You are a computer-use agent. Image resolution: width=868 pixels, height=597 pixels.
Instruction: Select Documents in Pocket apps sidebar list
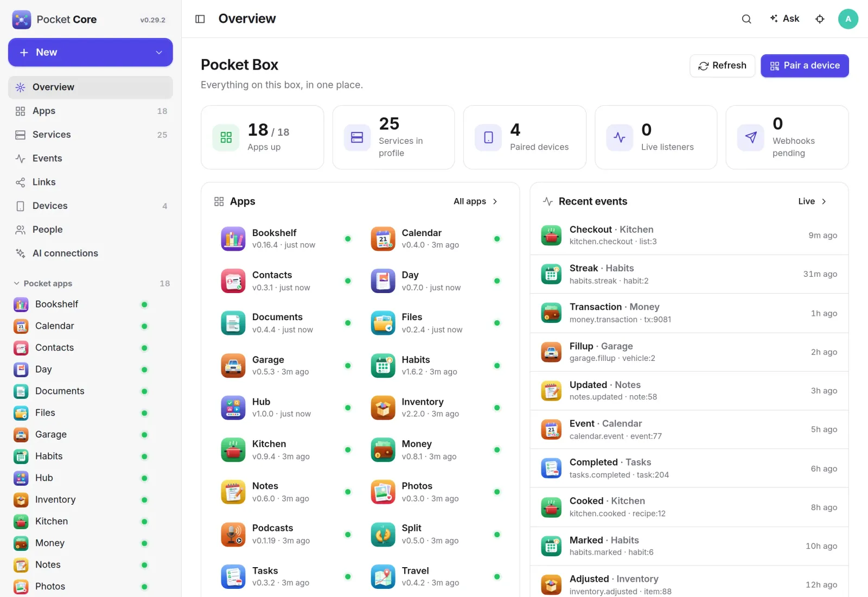[x=81, y=391]
